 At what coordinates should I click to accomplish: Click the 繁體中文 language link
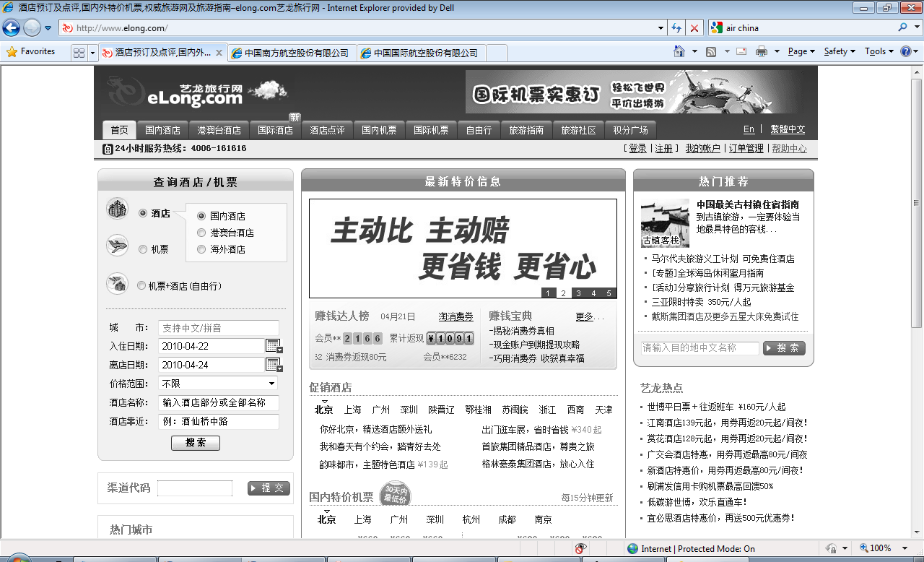(788, 129)
